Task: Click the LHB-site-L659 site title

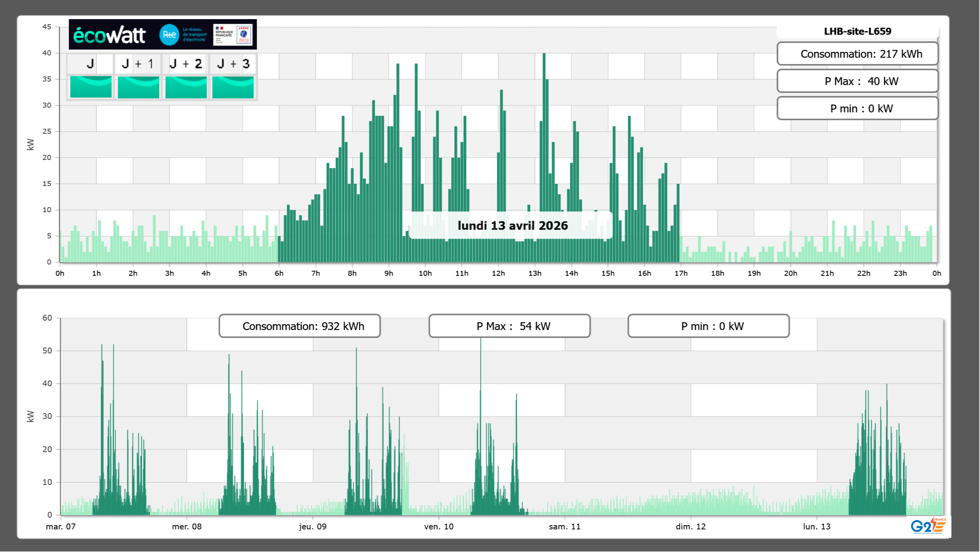Action: tap(857, 31)
